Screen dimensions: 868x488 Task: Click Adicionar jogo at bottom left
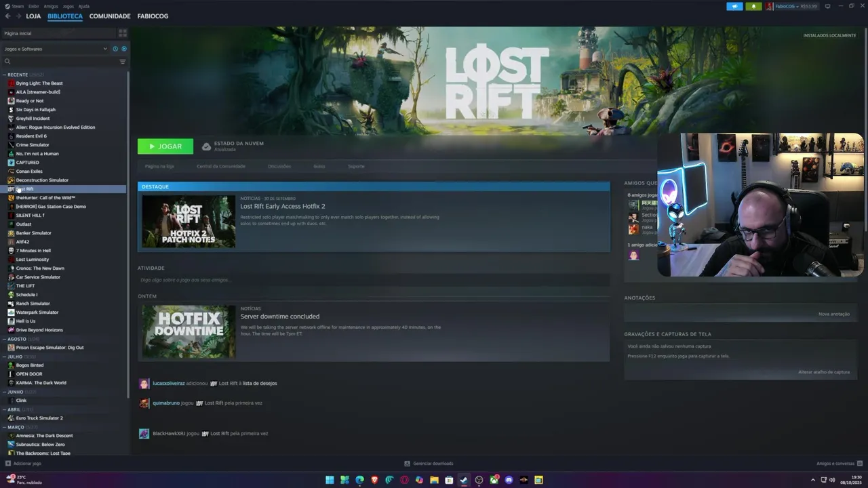pos(23,464)
